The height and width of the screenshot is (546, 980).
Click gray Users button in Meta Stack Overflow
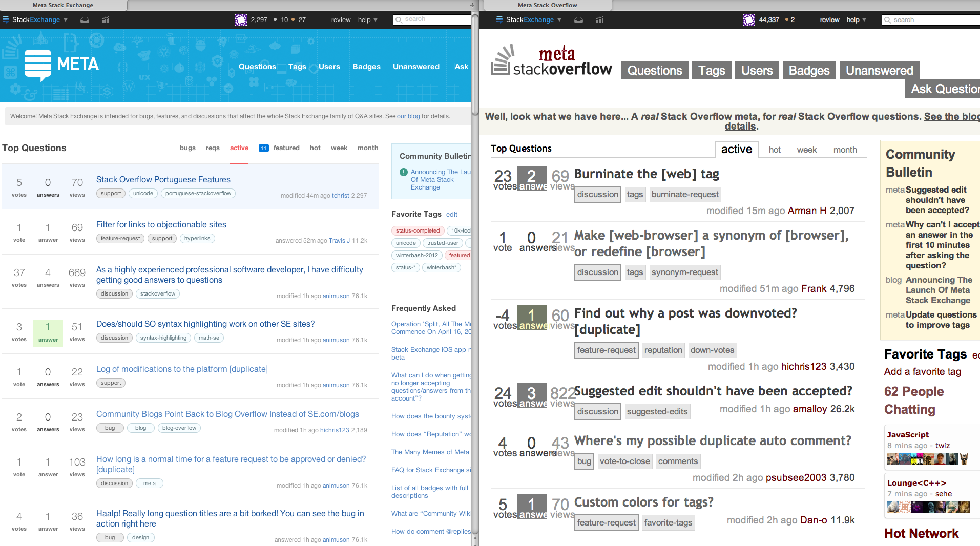coord(757,71)
